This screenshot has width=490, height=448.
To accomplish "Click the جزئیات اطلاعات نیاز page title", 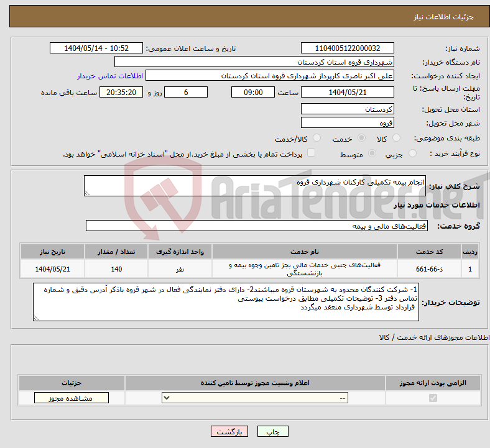I will click(x=444, y=17).
